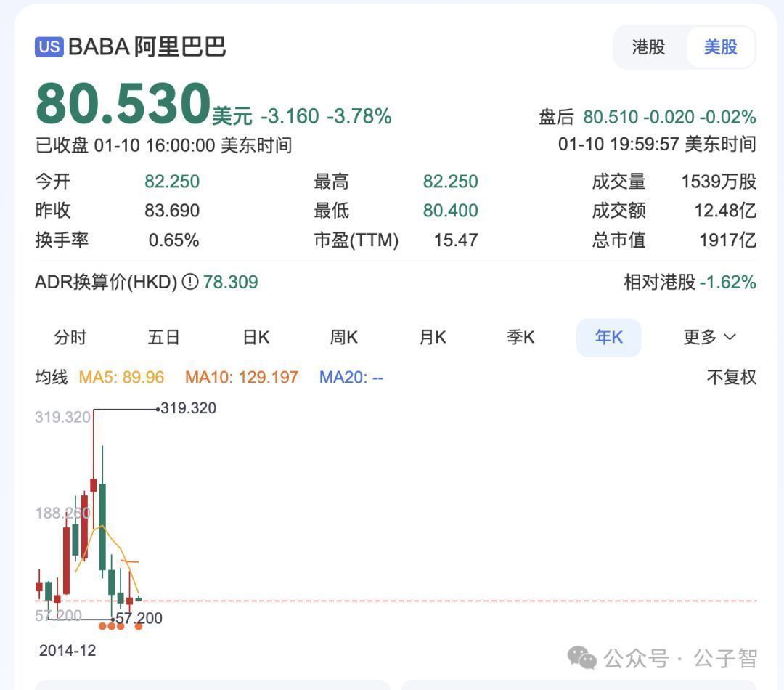The height and width of the screenshot is (690, 784).
Task: Click the 昨收 value 83.690
Action: point(172,211)
